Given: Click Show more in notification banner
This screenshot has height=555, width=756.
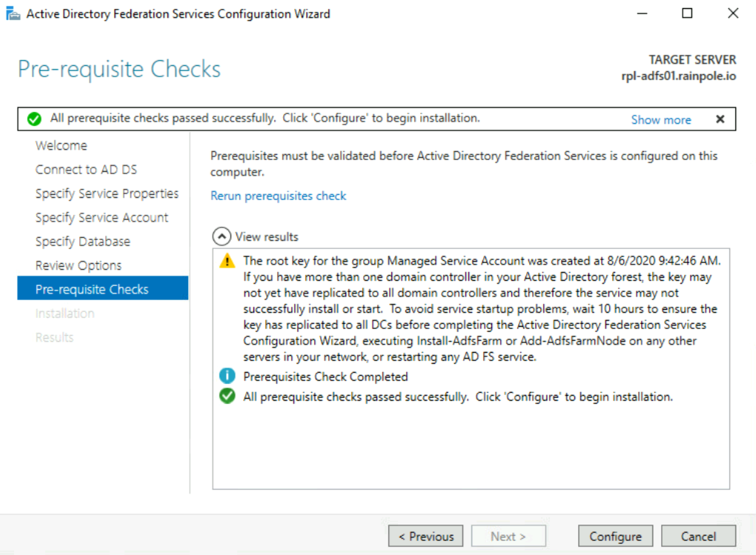Looking at the screenshot, I should pyautogui.click(x=661, y=120).
